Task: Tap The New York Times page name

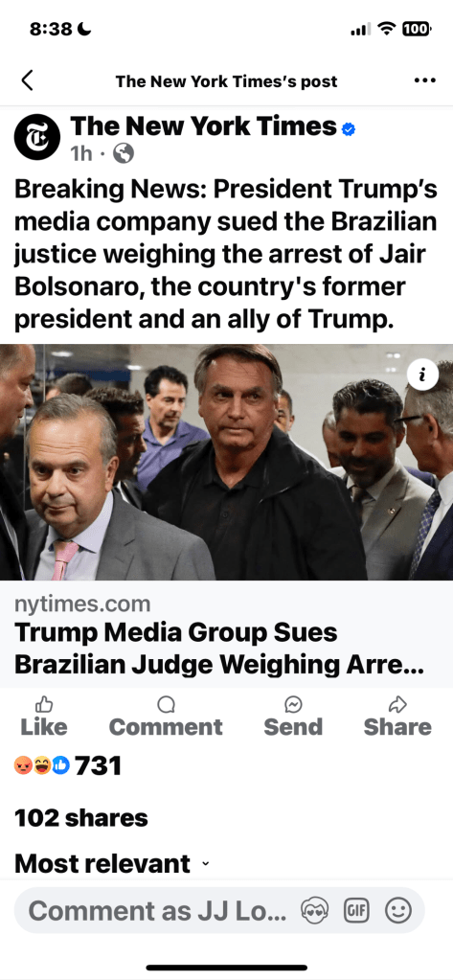Action: tap(204, 126)
